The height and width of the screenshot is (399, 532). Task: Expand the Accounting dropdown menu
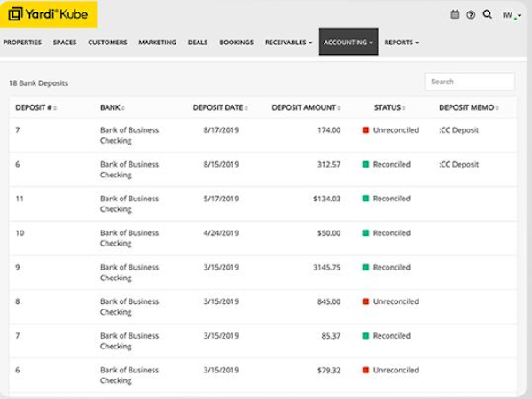(x=348, y=42)
